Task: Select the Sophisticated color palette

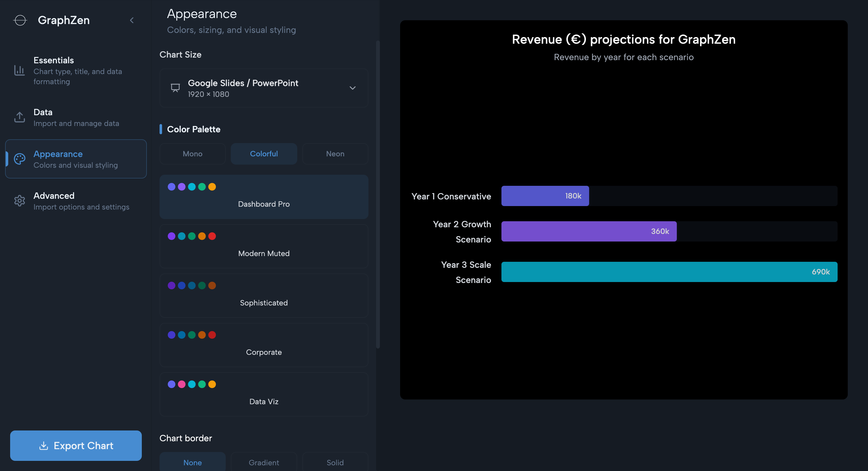Action: [264, 296]
